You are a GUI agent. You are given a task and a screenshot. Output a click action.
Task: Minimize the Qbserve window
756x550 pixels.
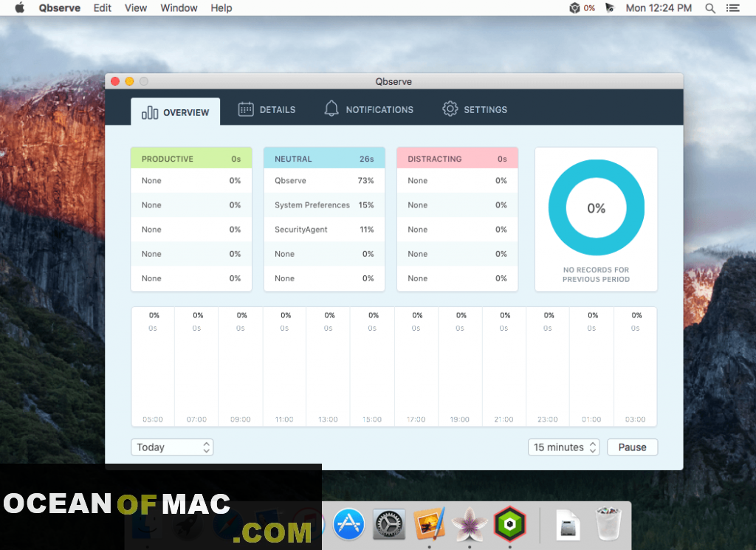point(129,81)
